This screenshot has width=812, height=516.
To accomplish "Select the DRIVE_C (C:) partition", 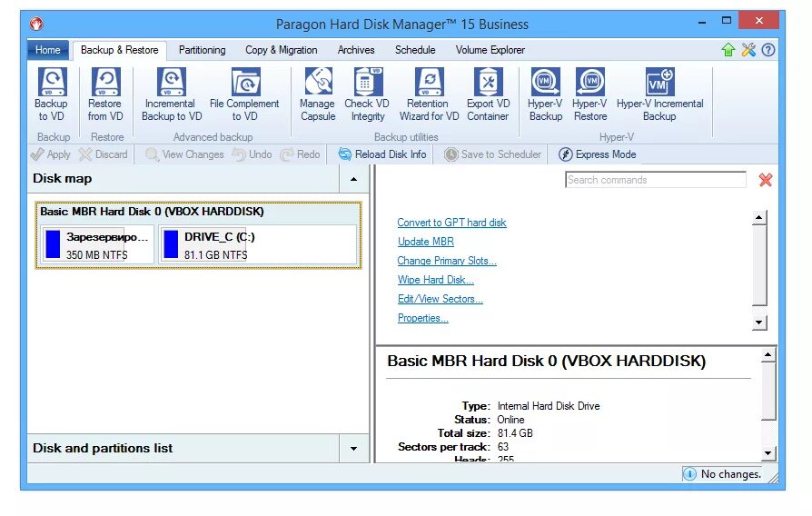I will [257, 245].
